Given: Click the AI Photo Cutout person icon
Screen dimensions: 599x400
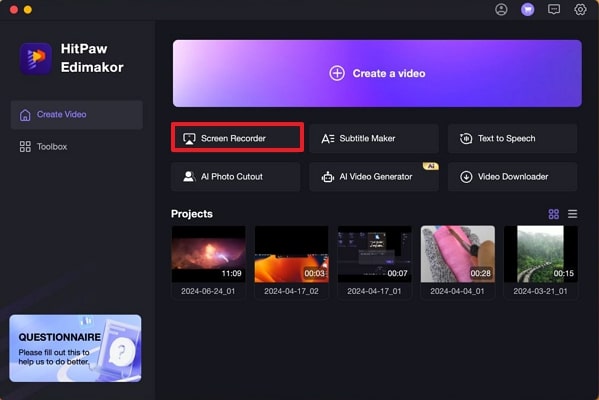Looking at the screenshot, I should [x=189, y=177].
